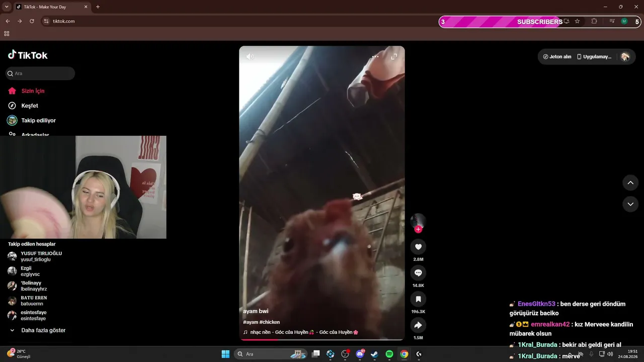Install app icon in address bar
The height and width of the screenshot is (362, 644).
click(566, 21)
